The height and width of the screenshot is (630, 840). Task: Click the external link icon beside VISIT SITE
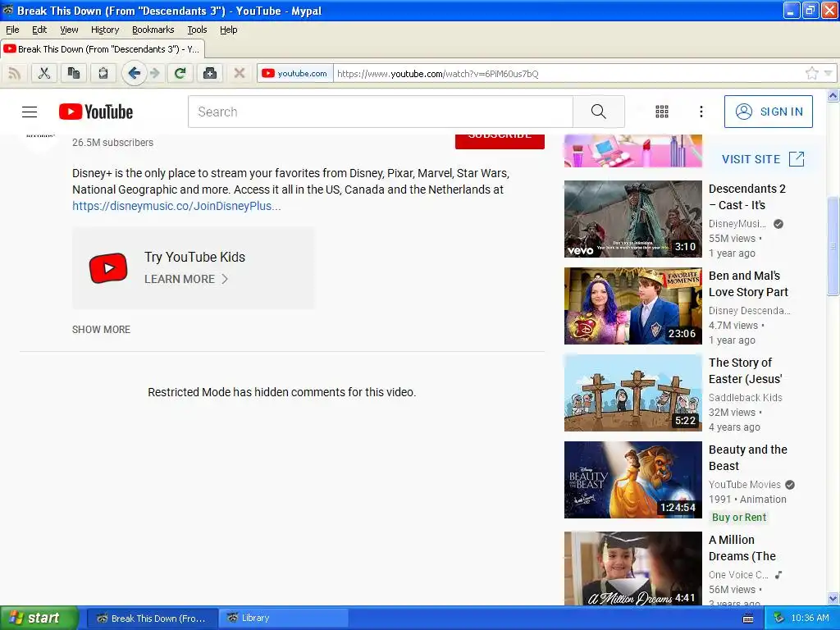pos(797,158)
